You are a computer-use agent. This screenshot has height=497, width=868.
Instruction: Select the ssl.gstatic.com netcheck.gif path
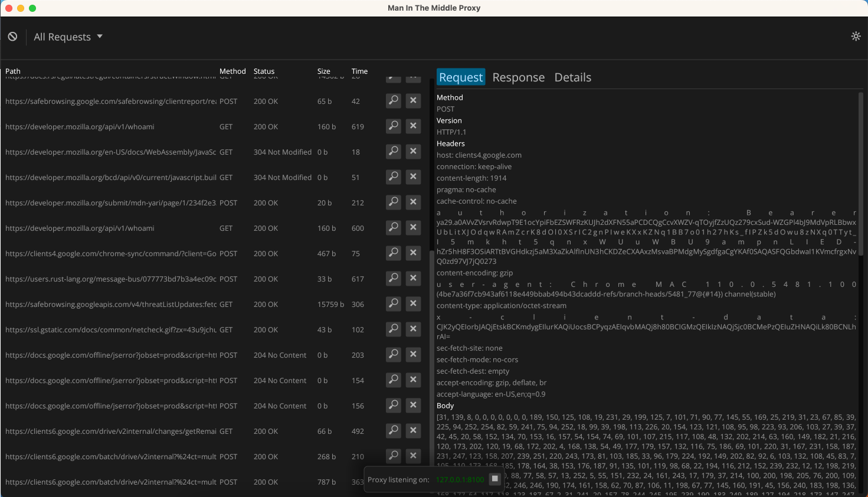(111, 330)
